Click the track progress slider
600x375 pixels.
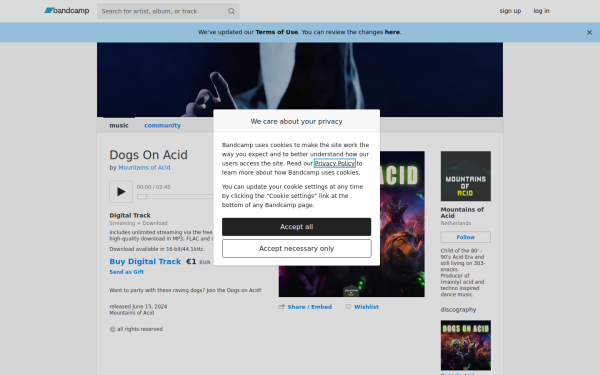pos(142,197)
